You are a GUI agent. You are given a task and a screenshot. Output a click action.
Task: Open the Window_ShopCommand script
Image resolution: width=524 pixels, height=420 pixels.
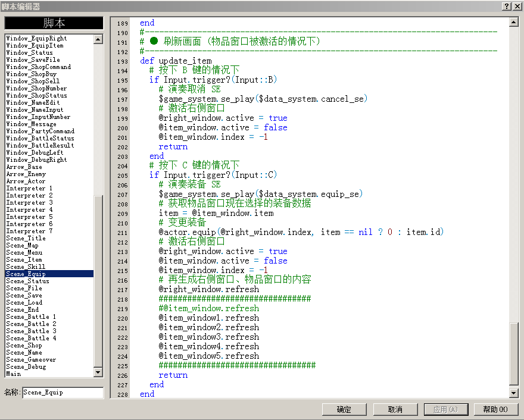49,67
